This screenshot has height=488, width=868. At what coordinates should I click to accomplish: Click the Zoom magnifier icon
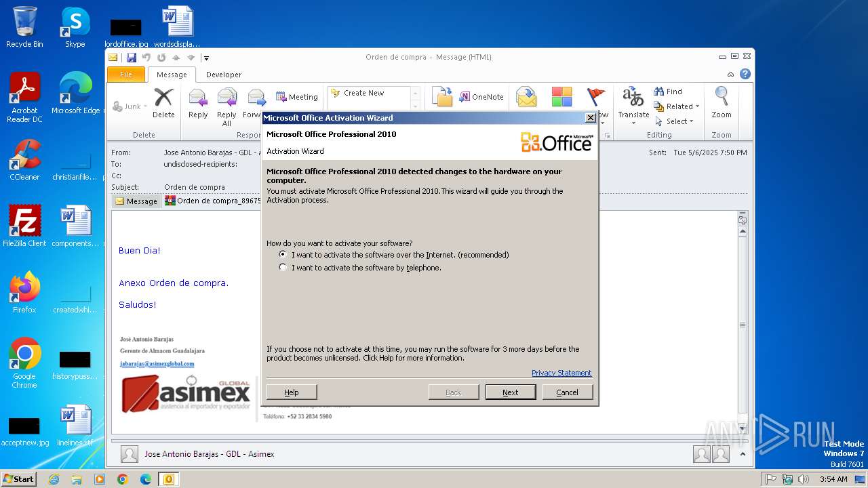[x=722, y=97]
